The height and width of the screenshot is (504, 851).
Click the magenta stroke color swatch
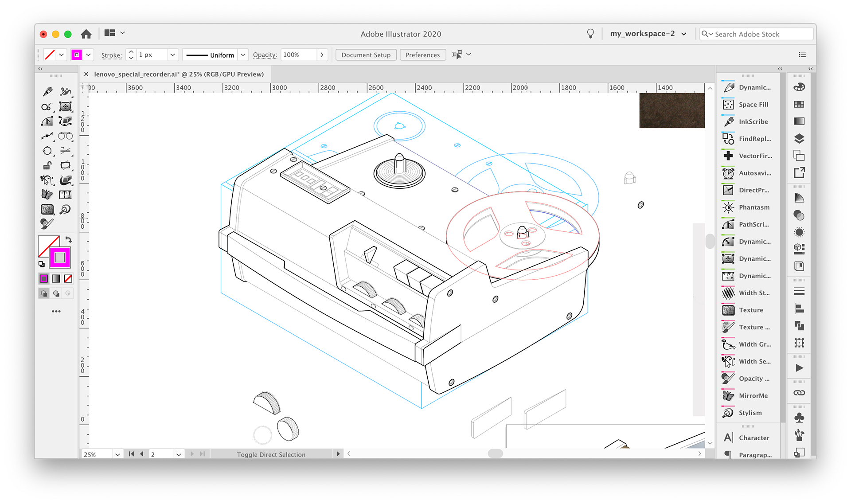point(77,55)
